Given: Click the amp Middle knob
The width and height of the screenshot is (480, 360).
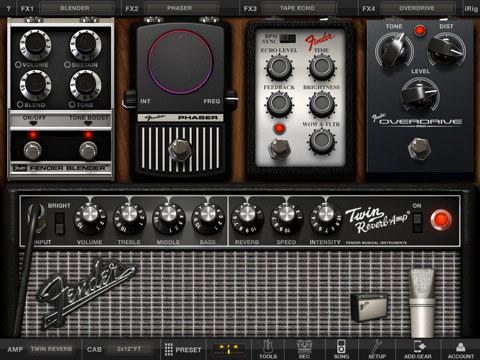Looking at the screenshot, I should [168, 219].
